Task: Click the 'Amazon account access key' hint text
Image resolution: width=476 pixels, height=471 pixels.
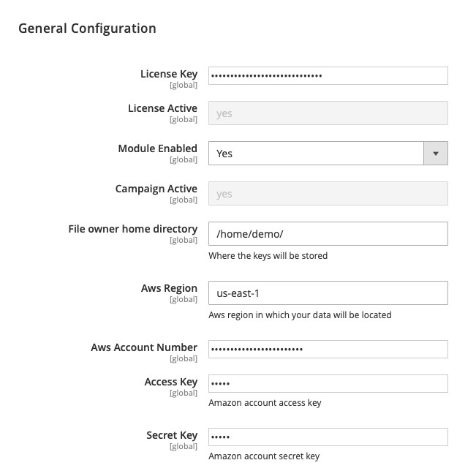Action: click(265, 403)
